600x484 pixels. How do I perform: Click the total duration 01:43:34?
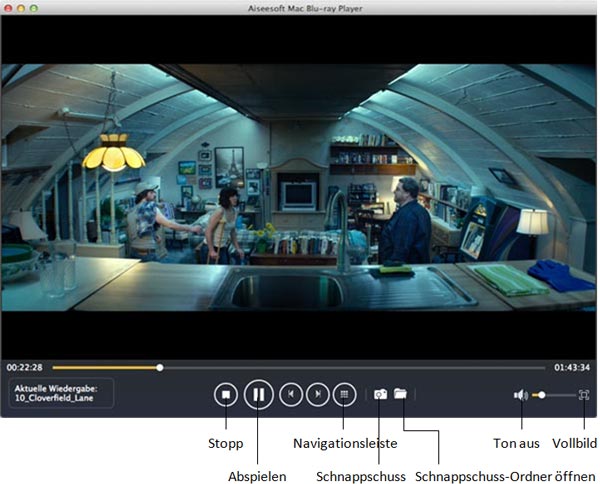click(572, 367)
